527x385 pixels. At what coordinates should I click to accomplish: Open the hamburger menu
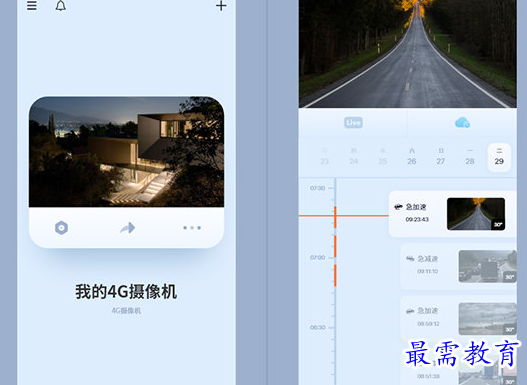pyautogui.click(x=32, y=5)
